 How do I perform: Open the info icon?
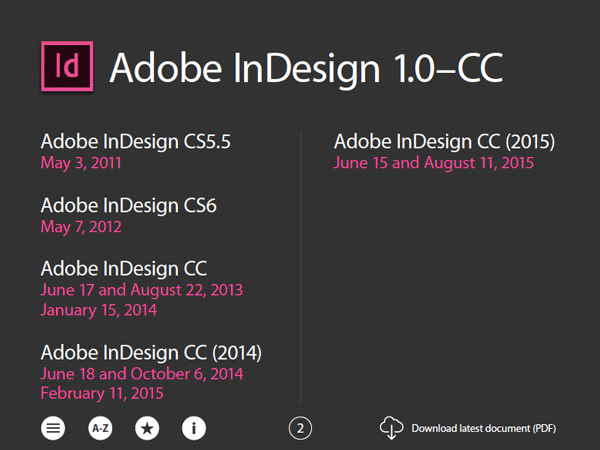pos(194,428)
